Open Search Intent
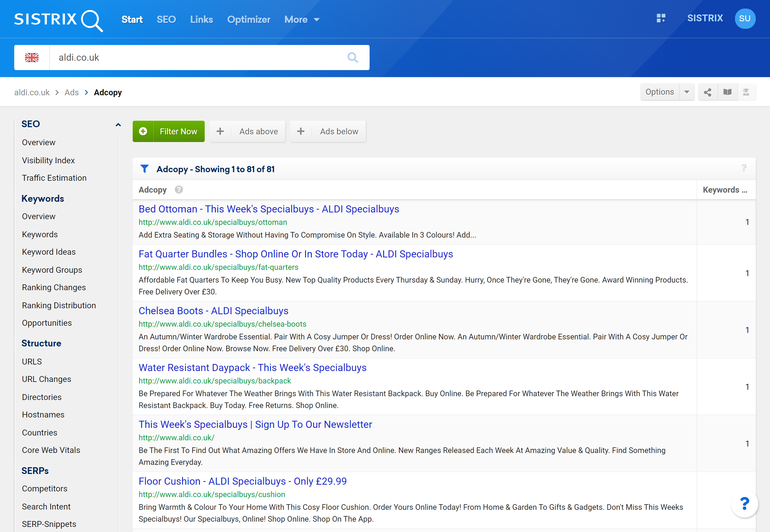The height and width of the screenshot is (532, 770). click(46, 507)
